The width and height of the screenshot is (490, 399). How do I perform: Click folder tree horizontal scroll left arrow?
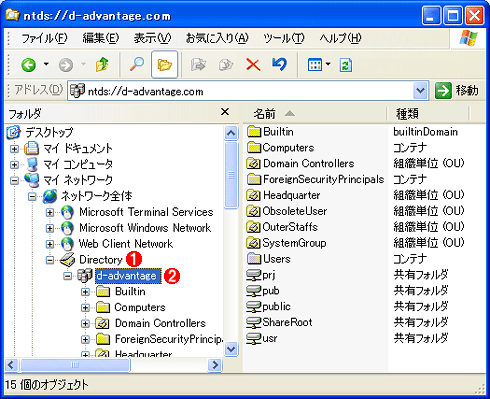coord(12,365)
